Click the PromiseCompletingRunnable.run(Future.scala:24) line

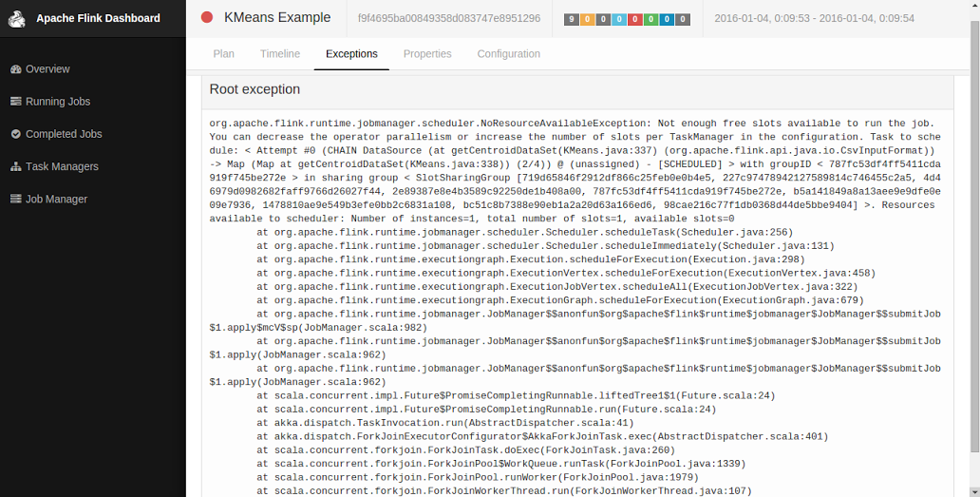coord(486,411)
